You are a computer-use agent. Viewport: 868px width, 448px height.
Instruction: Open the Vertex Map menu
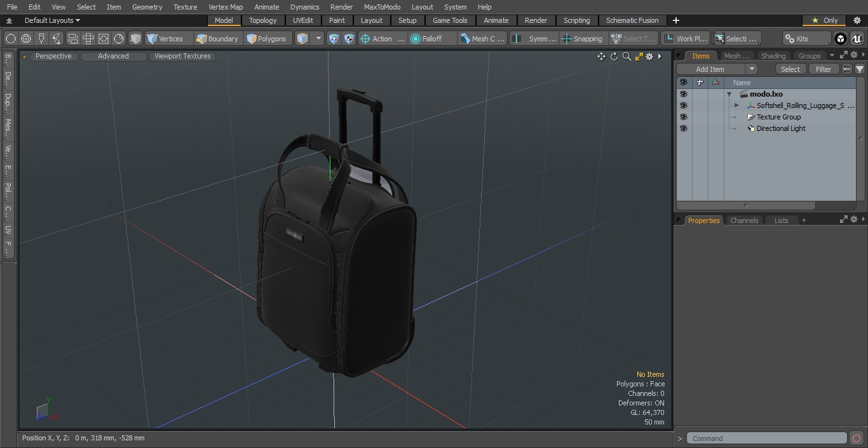(226, 7)
